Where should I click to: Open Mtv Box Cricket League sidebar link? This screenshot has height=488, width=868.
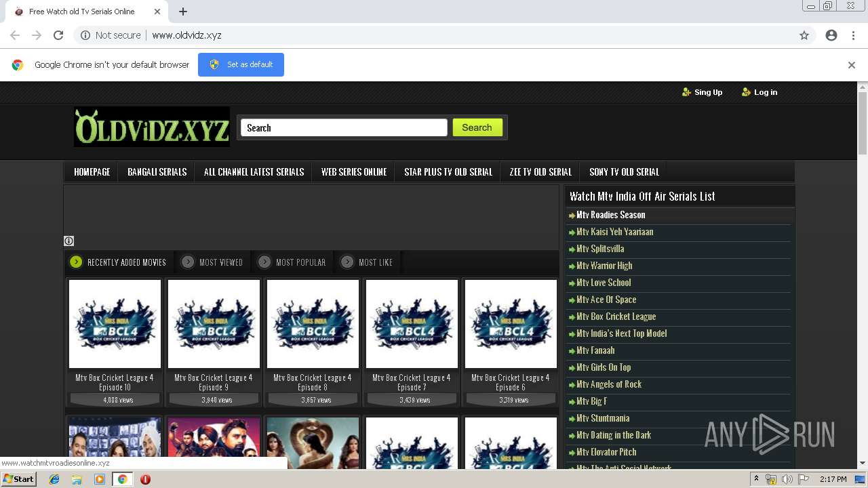pyautogui.click(x=616, y=317)
